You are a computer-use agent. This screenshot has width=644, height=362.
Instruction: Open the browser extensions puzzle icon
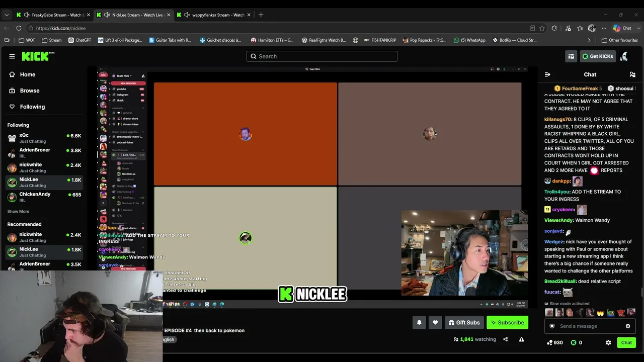point(554,28)
